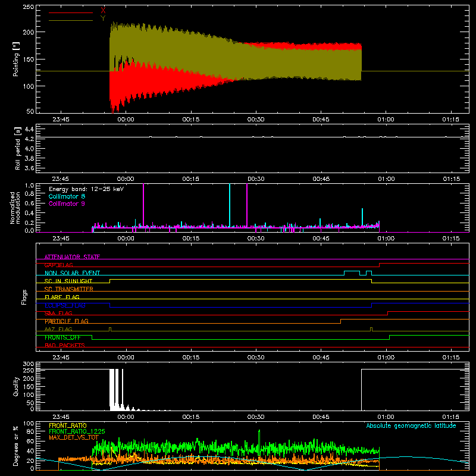Select the ECLIPSE_FLAG label
The image size is (476, 476).
click(65, 305)
